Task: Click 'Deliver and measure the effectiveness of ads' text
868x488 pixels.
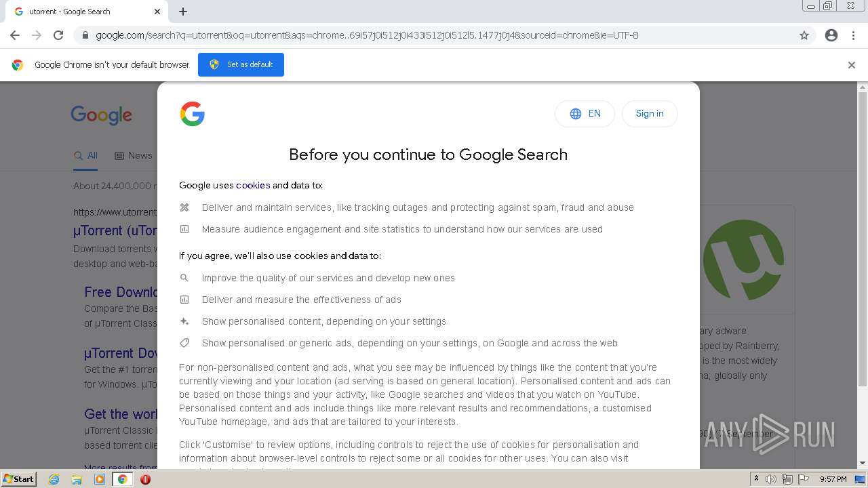Action: click(302, 300)
